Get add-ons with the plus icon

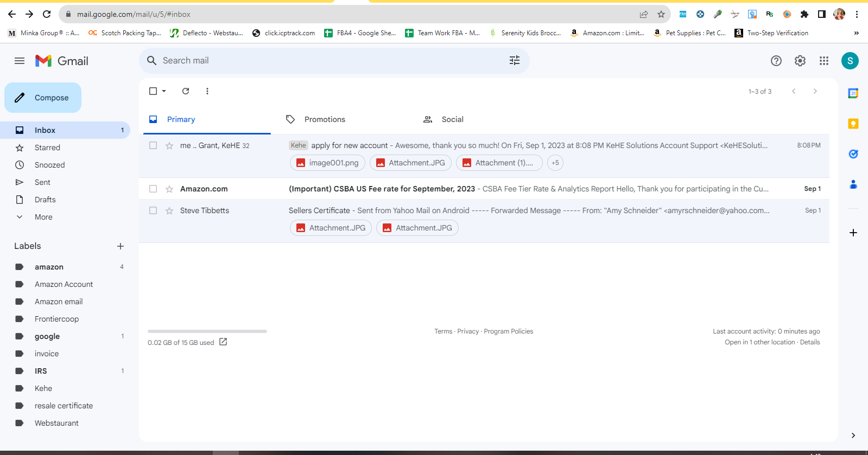click(x=853, y=233)
